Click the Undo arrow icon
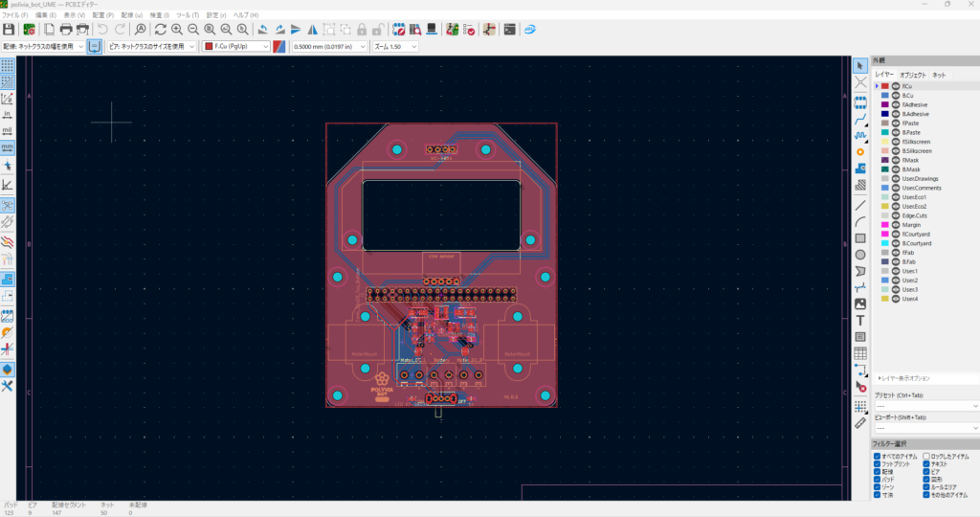Image resolution: width=980 pixels, height=517 pixels. [x=102, y=30]
